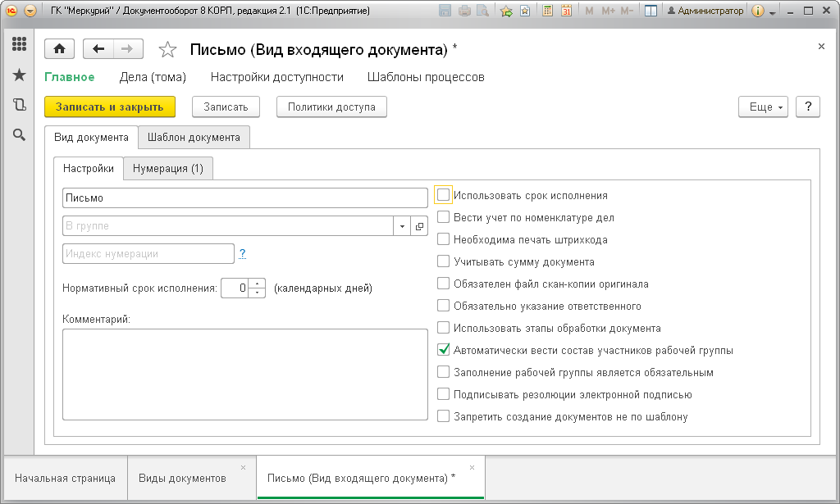Open the info (i) icon
Image resolution: width=840 pixels, height=504 pixels.
(757, 11)
